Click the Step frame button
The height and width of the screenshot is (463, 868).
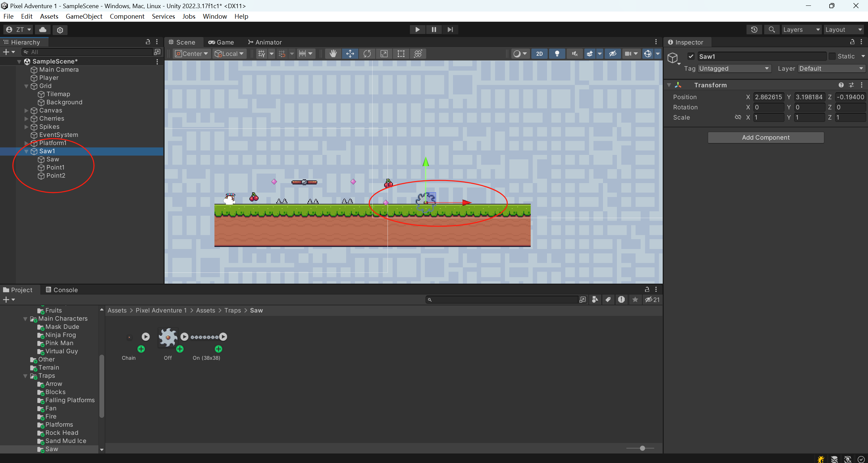(450, 30)
